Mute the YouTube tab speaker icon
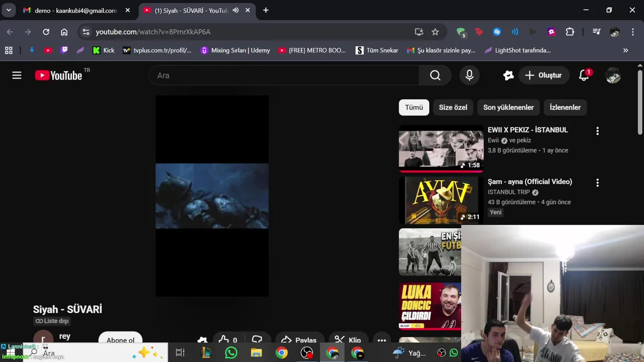Image resolution: width=644 pixels, height=362 pixels. click(x=235, y=10)
